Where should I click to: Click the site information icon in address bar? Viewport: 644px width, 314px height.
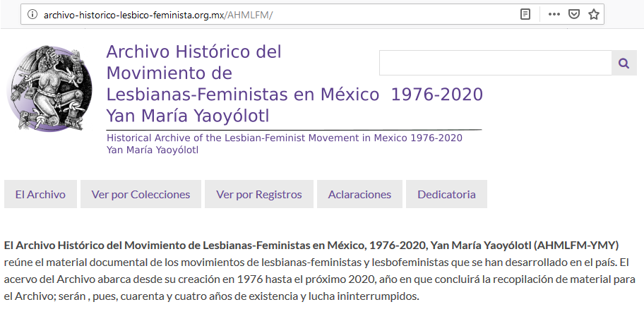32,15
